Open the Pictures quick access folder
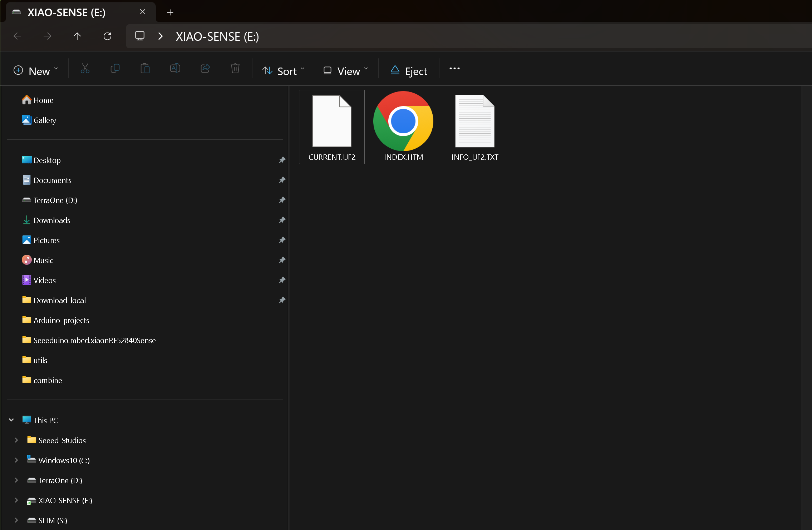The height and width of the screenshot is (530, 812). click(x=41, y=240)
